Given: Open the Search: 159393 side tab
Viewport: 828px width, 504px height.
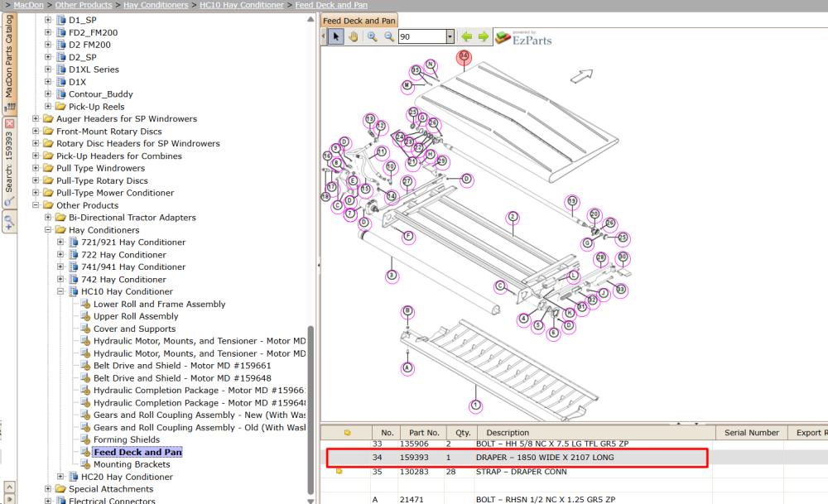Looking at the screenshot, I should click(9, 162).
